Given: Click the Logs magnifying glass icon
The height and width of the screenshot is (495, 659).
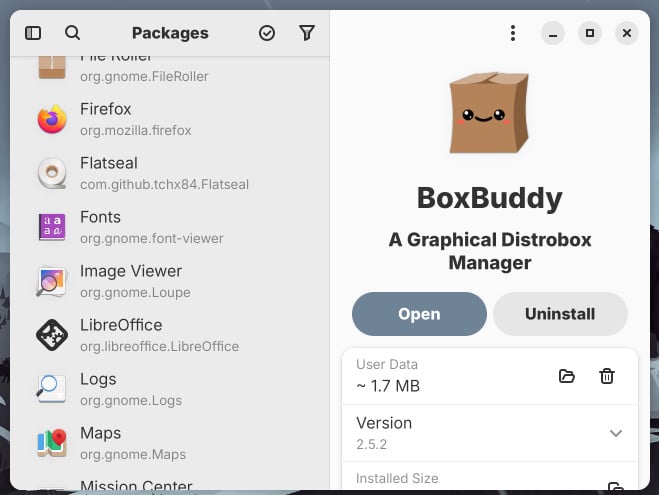Looking at the screenshot, I should (x=52, y=389).
